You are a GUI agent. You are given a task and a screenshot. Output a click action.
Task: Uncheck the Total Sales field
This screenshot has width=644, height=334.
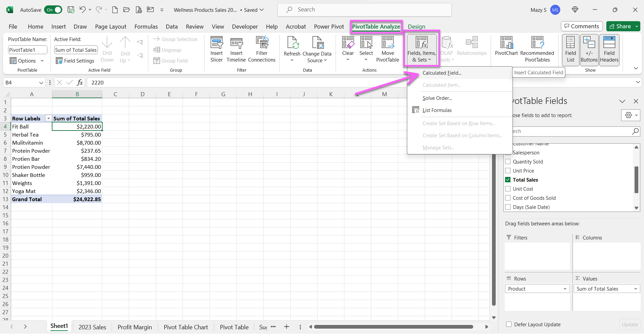click(508, 180)
